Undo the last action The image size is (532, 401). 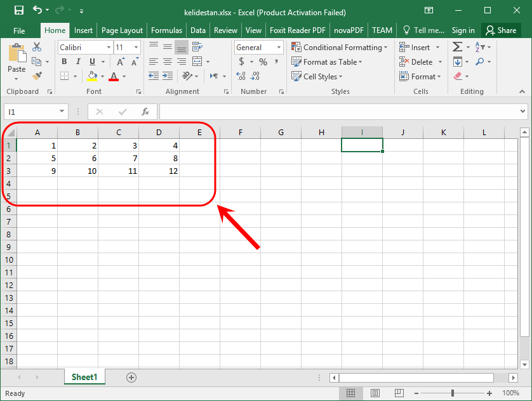point(37,10)
